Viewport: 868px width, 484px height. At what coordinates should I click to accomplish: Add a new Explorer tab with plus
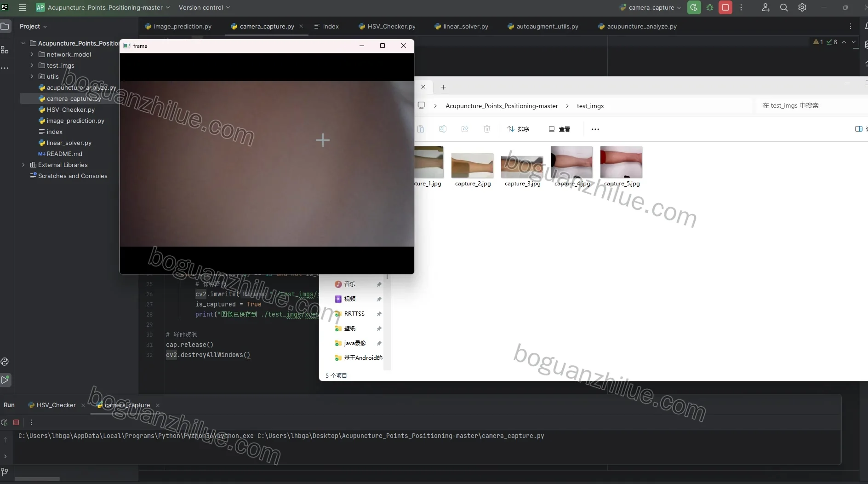click(443, 87)
